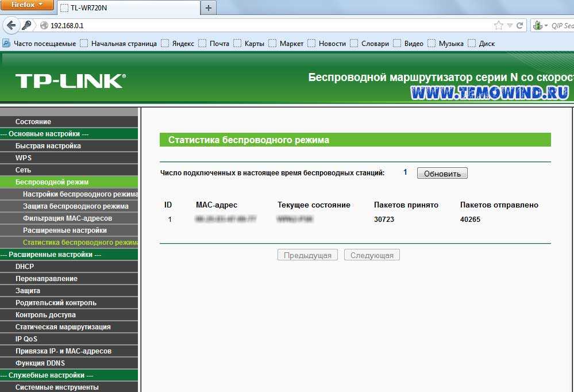Reload the page with refresh icon
This screenshot has height=392, width=574.
pyautogui.click(x=519, y=25)
